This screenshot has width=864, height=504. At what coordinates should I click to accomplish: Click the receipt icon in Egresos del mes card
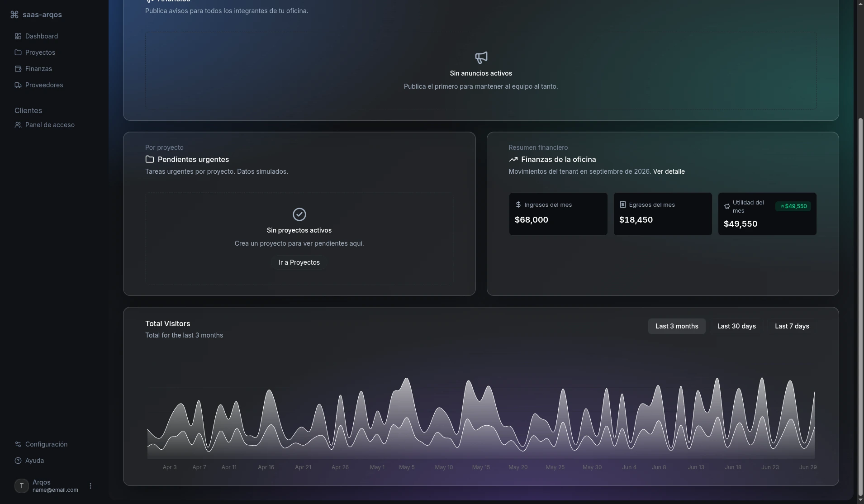tap(623, 204)
